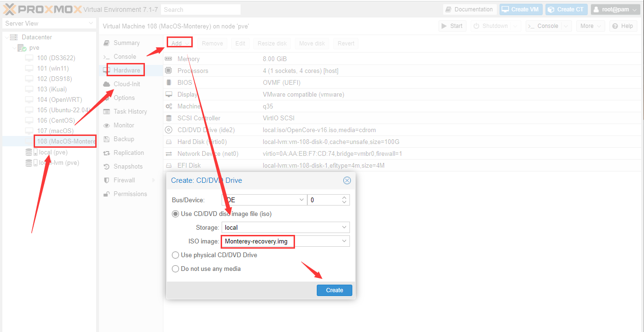Click the pve node icon with green check
The width and height of the screenshot is (644, 332).
22,48
